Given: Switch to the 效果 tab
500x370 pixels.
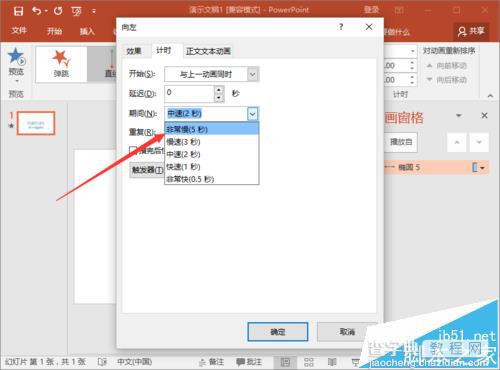Looking at the screenshot, I should coord(134,51).
